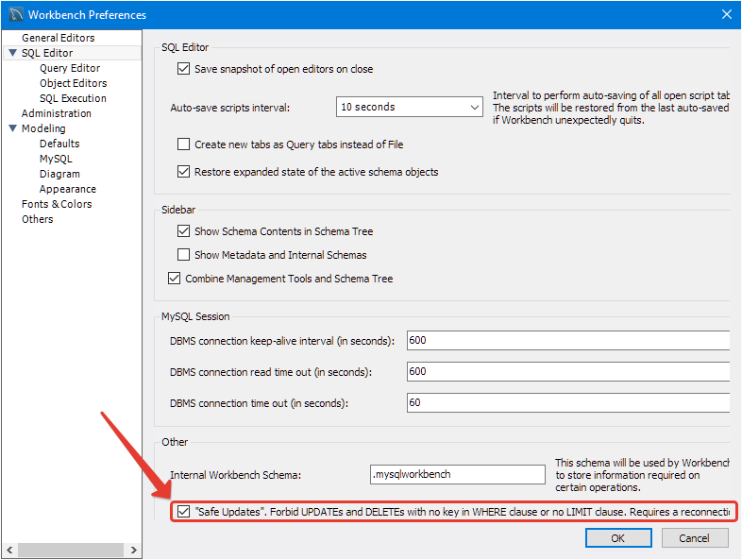Select SQL Editor in the preferences tree
Image resolution: width=742 pixels, height=560 pixels.
point(47,53)
